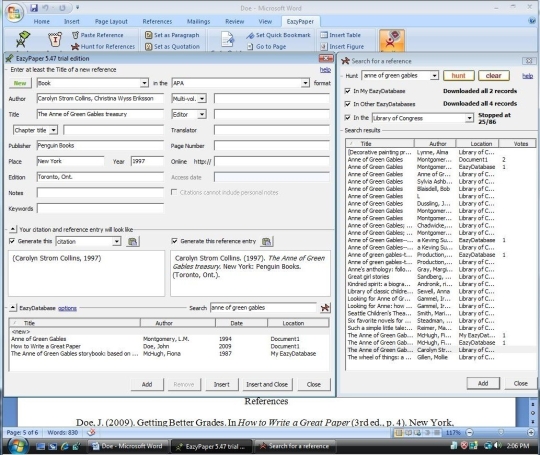
Task: Click the Author input field
Action: click(x=100, y=99)
